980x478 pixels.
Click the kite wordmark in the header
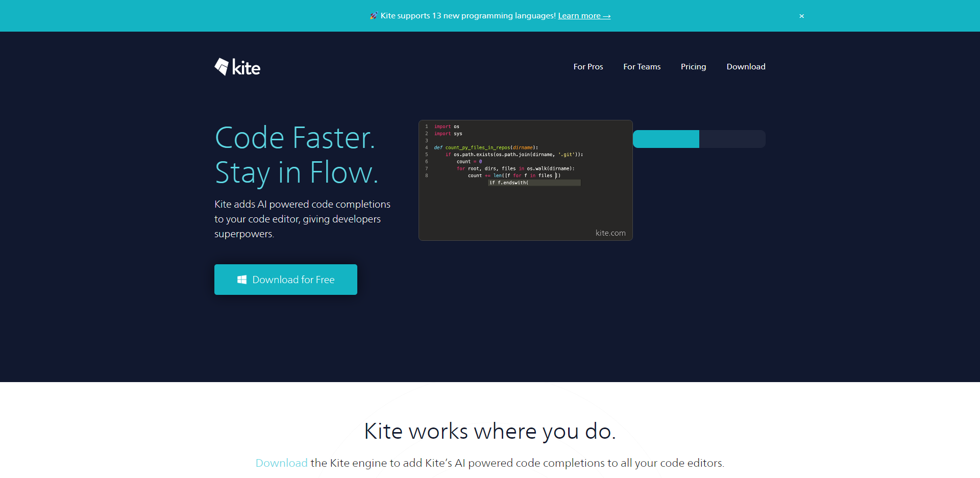coord(246,67)
